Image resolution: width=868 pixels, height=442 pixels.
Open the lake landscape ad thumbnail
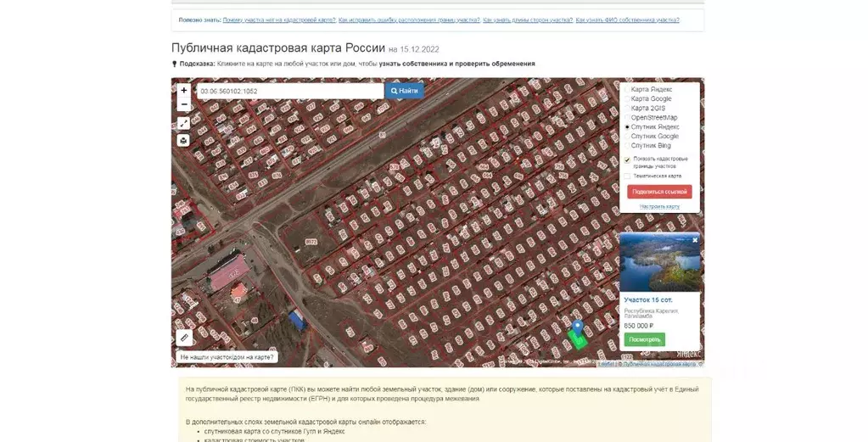click(659, 262)
